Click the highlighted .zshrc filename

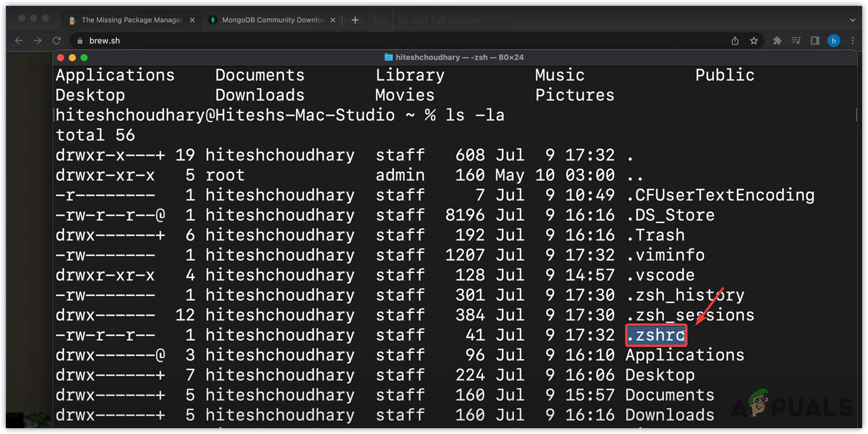coord(656,335)
